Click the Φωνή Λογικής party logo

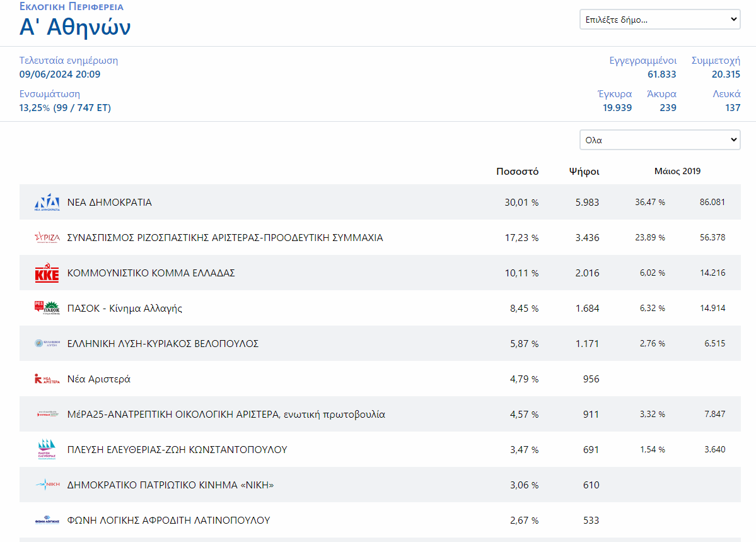pos(47,521)
